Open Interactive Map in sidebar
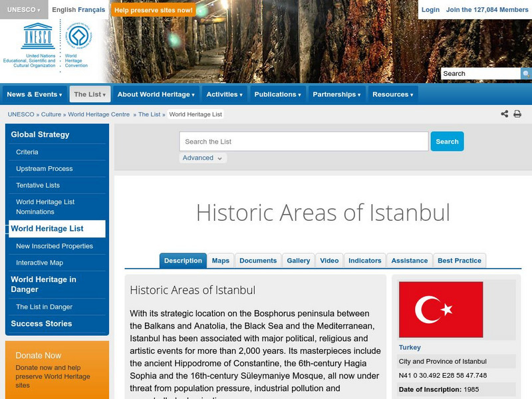 [40, 263]
